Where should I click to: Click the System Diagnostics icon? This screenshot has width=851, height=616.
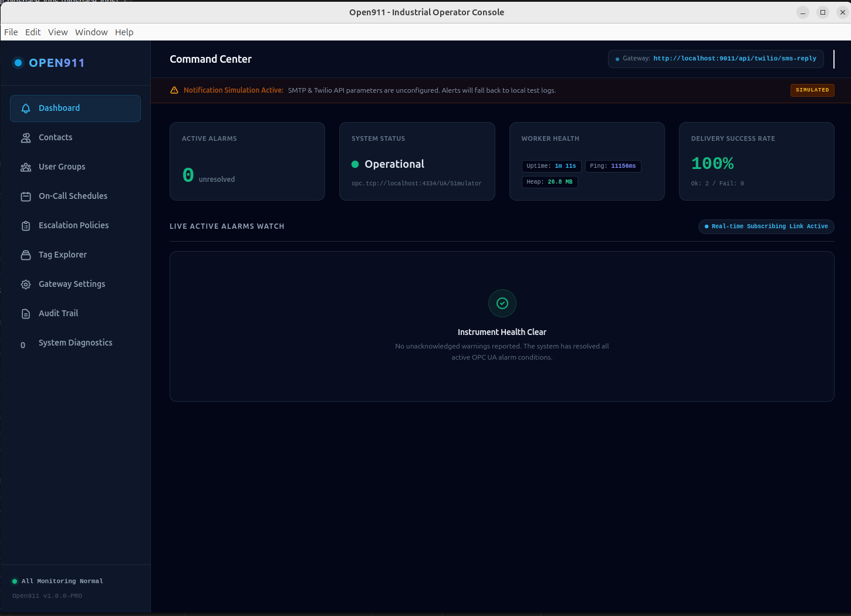(x=23, y=345)
